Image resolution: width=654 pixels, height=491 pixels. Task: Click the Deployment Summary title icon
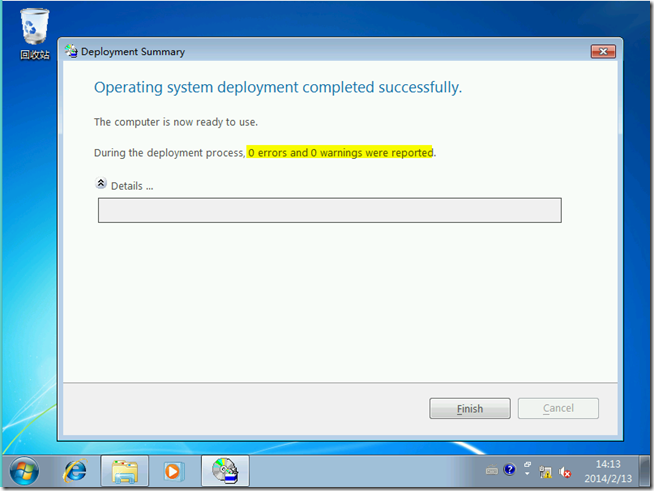coord(71,51)
